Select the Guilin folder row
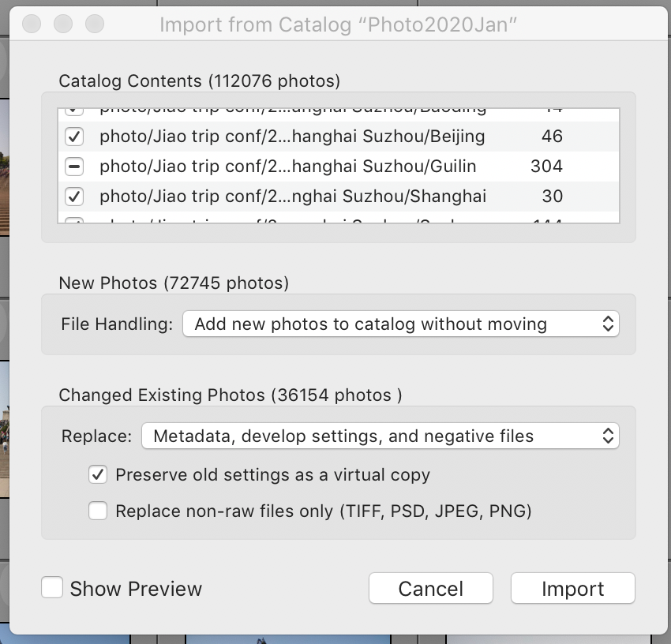671x644 pixels. (287, 167)
